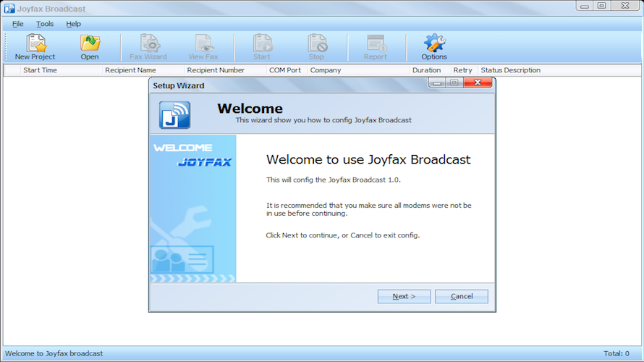Sort by Start Time column header
644x362 pixels.
point(62,70)
